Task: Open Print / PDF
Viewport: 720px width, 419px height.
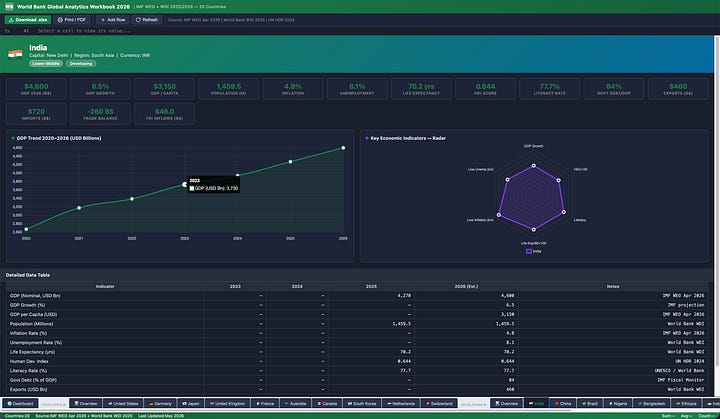Action: (72, 20)
